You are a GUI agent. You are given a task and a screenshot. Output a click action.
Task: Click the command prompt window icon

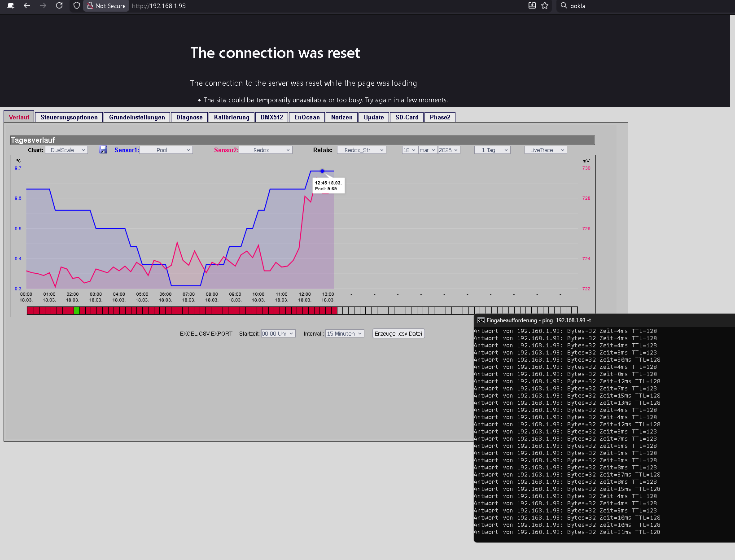481,320
